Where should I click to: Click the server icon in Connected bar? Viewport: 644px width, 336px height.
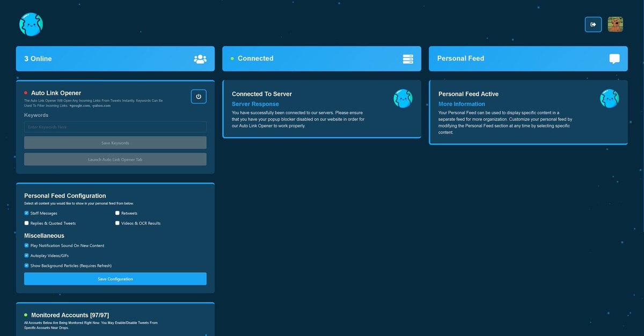(x=408, y=59)
